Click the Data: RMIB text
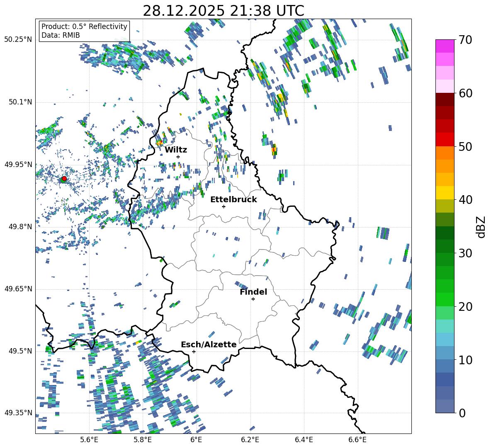The height and width of the screenshot is (448, 491). (x=61, y=35)
